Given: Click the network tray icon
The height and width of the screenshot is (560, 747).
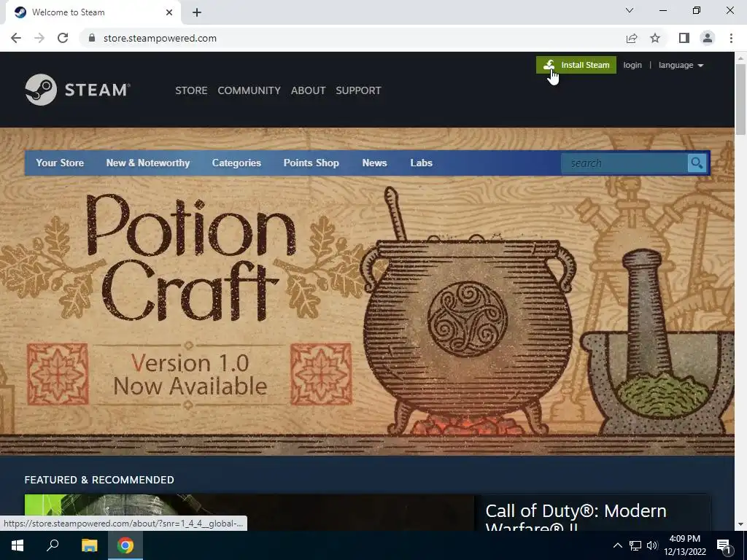Looking at the screenshot, I should coord(635,545).
